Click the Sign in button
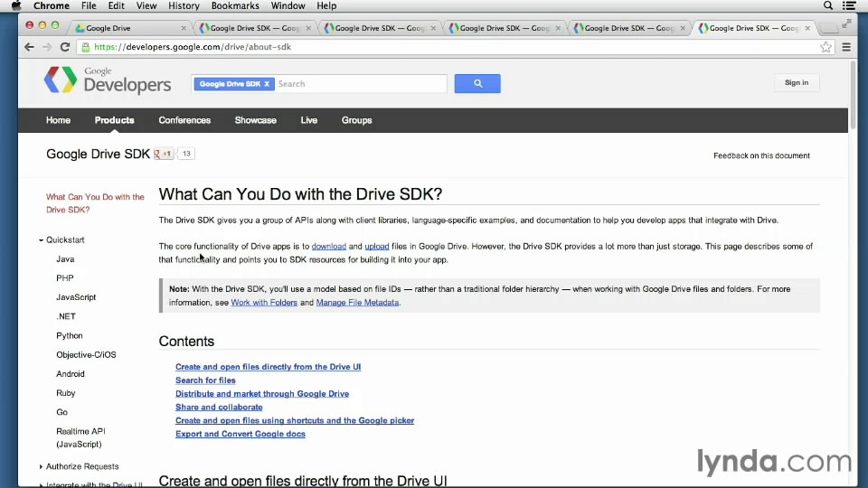This screenshot has width=868, height=488. 796,82
